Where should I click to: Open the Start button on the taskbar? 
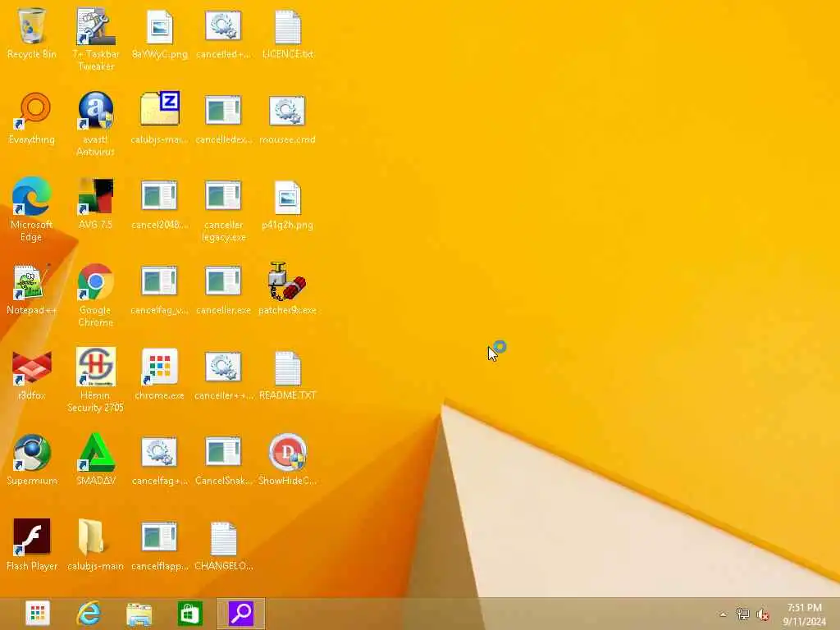tap(38, 614)
